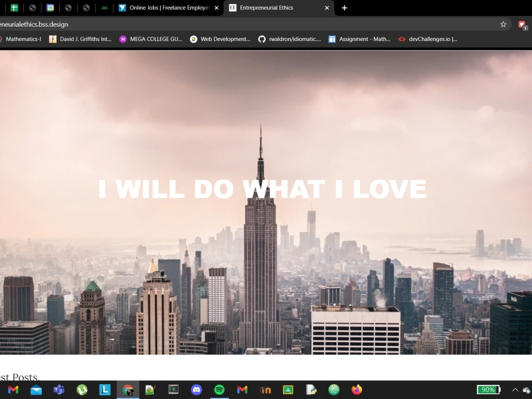Open the Assignment - Math bookmark
Viewport: 532px width, 399px height.
pyautogui.click(x=359, y=39)
